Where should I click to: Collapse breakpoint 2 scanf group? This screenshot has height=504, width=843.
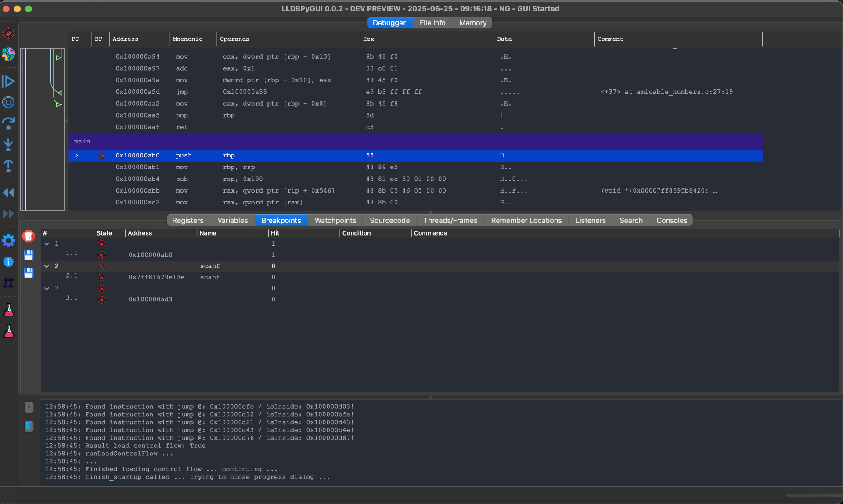(47, 266)
